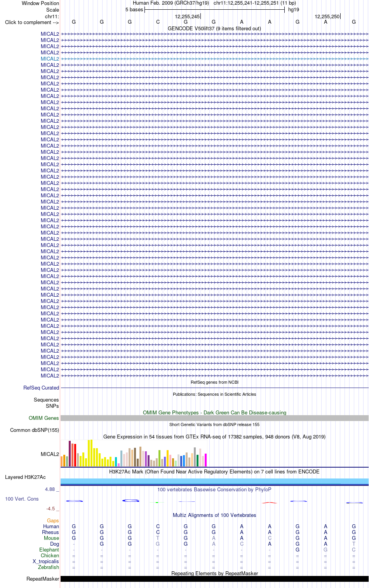
Task: Click the GENCODE V50lift37 track title
Action: point(214,28)
